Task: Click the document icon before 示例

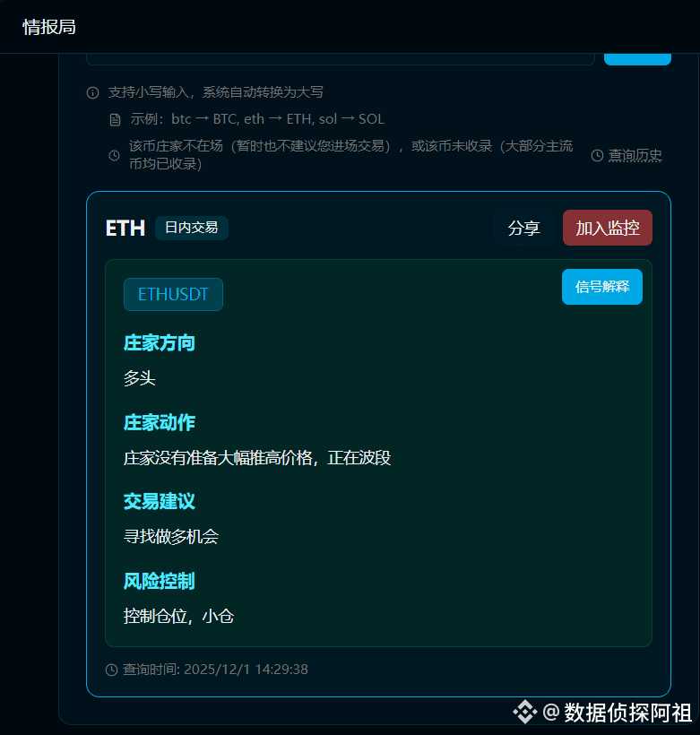Action: [x=116, y=120]
